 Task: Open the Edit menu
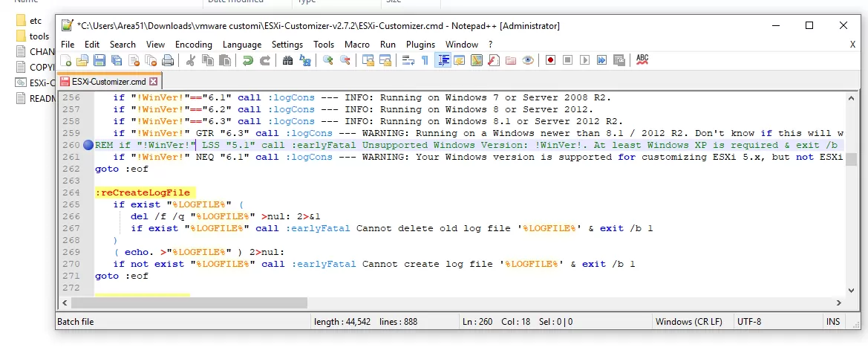[x=92, y=45]
